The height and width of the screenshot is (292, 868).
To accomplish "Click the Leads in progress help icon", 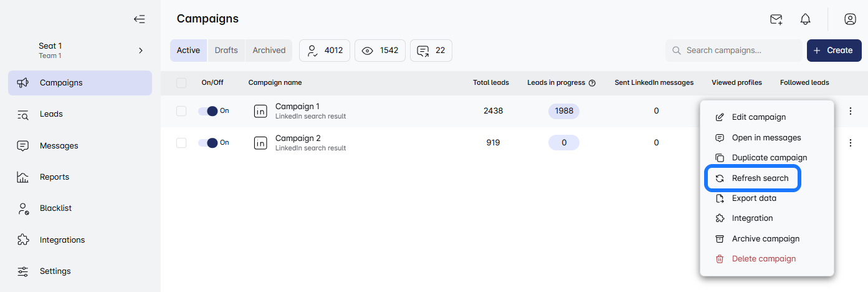I will (592, 83).
